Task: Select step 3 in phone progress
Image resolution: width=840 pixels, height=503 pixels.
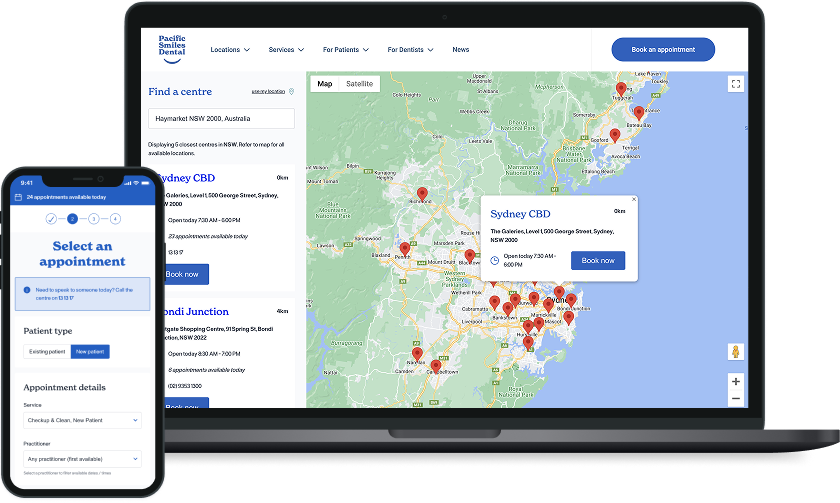Action: click(94, 219)
